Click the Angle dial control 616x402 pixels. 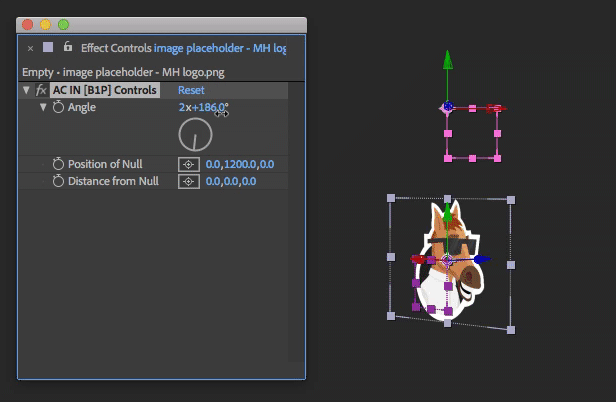(195, 134)
